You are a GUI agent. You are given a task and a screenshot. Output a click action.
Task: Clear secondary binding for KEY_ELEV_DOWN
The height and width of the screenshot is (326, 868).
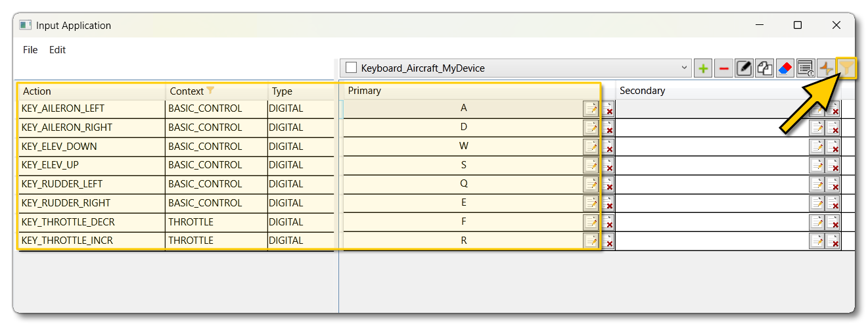(x=833, y=147)
